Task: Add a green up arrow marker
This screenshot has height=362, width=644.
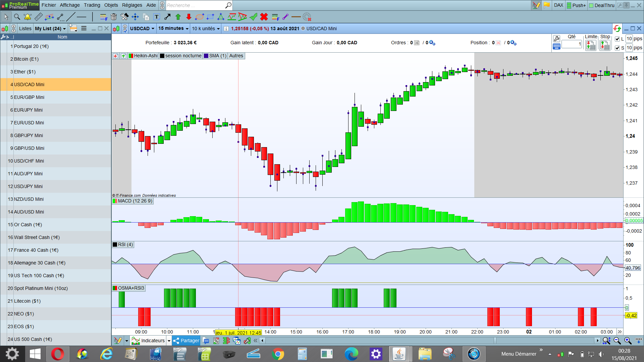Action: point(178,17)
